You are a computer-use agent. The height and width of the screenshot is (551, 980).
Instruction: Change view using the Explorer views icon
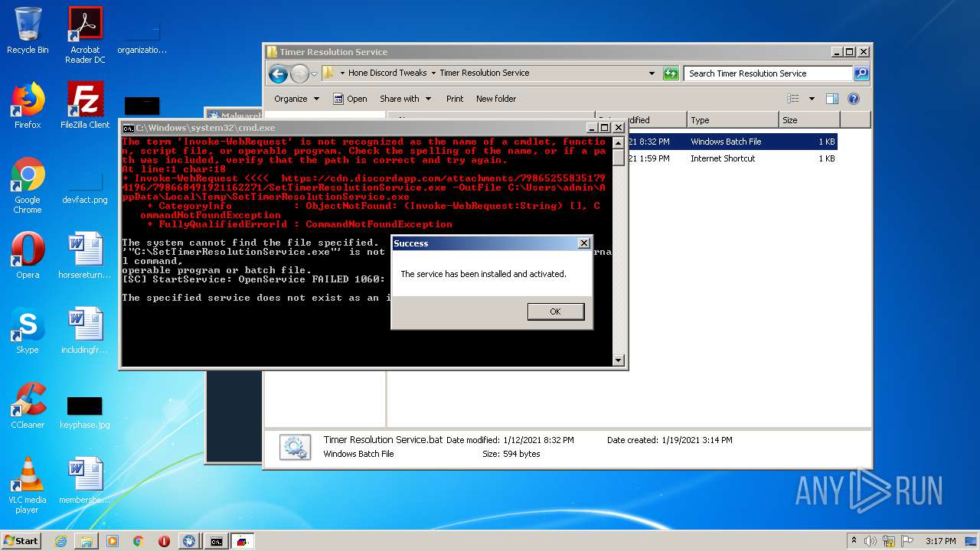coord(793,99)
